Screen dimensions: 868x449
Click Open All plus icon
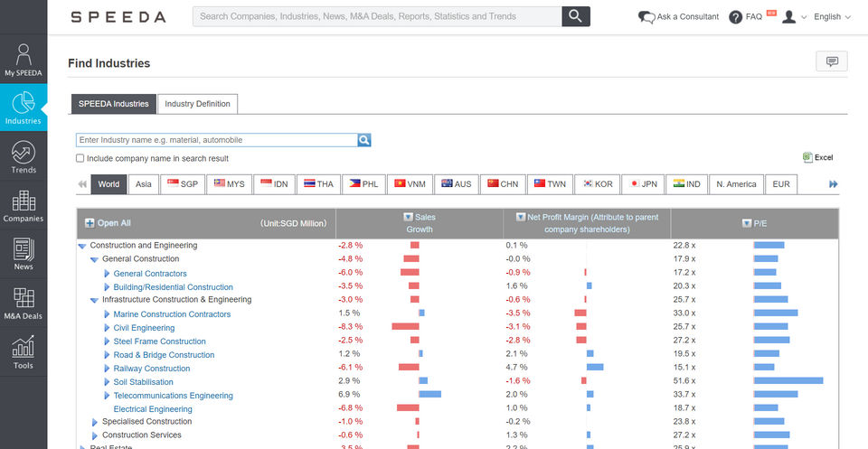[90, 223]
